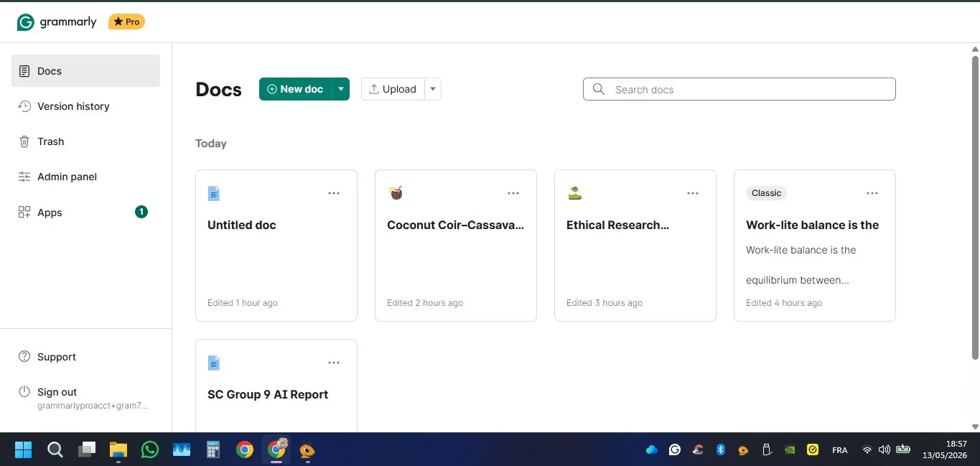Click the NVIDIA tray icon
The width and height of the screenshot is (980, 466).
pyautogui.click(x=790, y=450)
